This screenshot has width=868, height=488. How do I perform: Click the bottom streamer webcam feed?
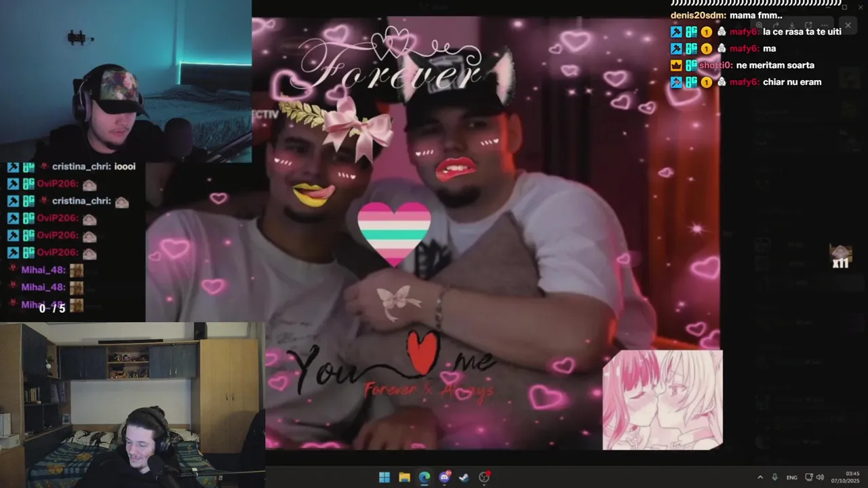pyautogui.click(x=132, y=405)
